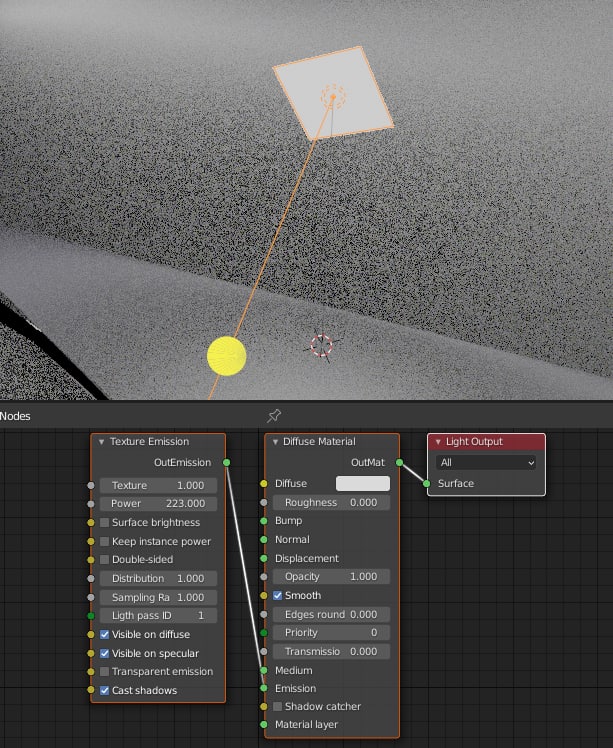Image resolution: width=613 pixels, height=748 pixels.
Task: Click the Priority input socket
Action: [x=264, y=633]
